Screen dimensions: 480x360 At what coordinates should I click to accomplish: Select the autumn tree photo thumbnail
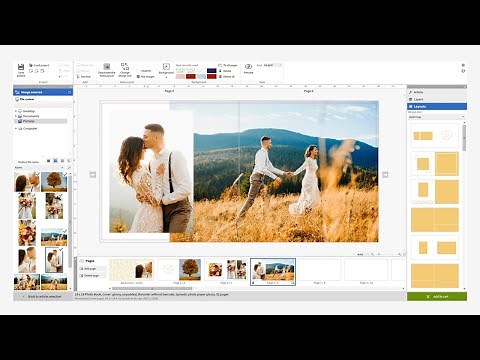point(54,182)
